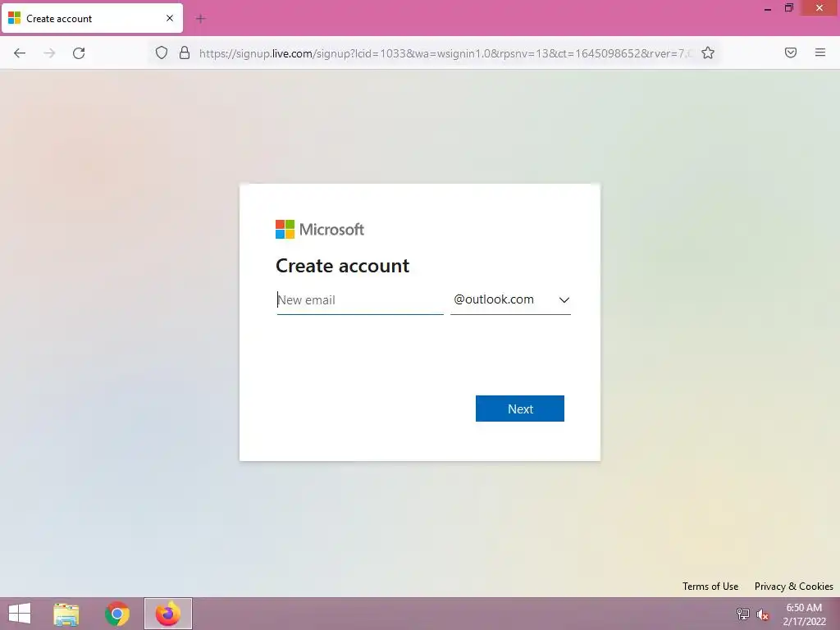
Task: Open File Explorer from the taskbar
Action: pos(66,614)
